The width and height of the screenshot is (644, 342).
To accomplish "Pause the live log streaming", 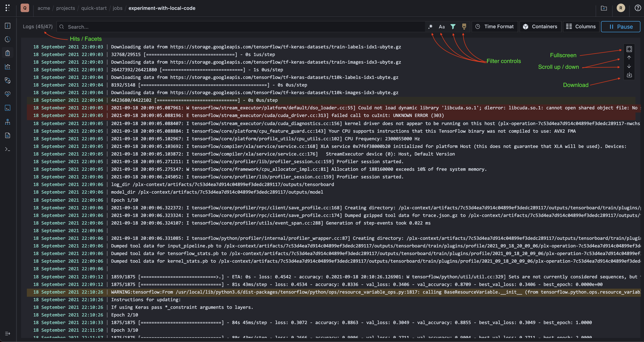I will (620, 26).
